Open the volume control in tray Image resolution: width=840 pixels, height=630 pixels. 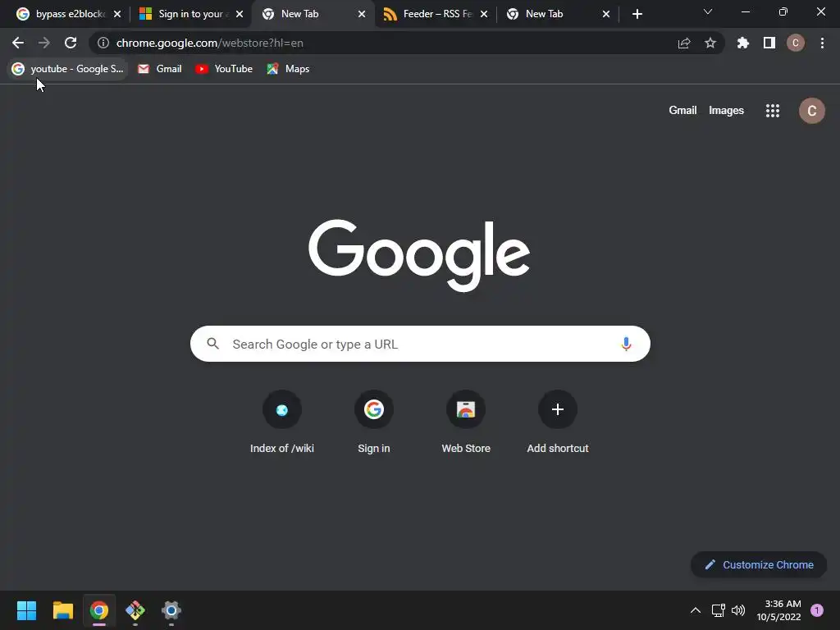[738, 610]
